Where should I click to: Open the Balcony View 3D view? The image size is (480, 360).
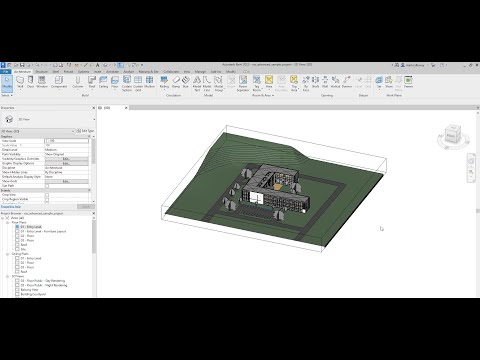29,290
